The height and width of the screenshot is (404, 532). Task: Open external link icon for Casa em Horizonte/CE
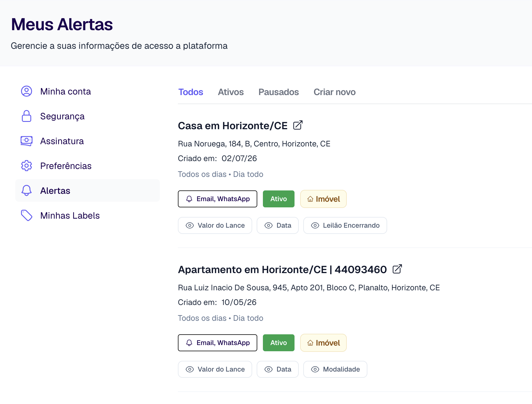[298, 125]
